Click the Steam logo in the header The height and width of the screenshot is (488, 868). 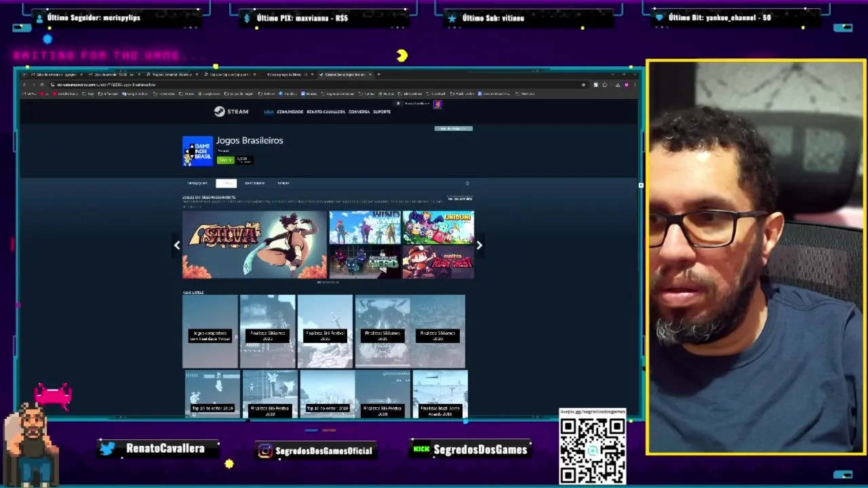231,111
